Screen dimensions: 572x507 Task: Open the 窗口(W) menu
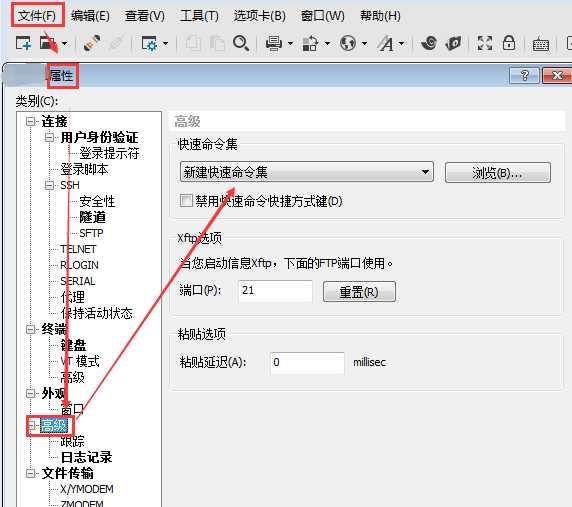point(322,16)
